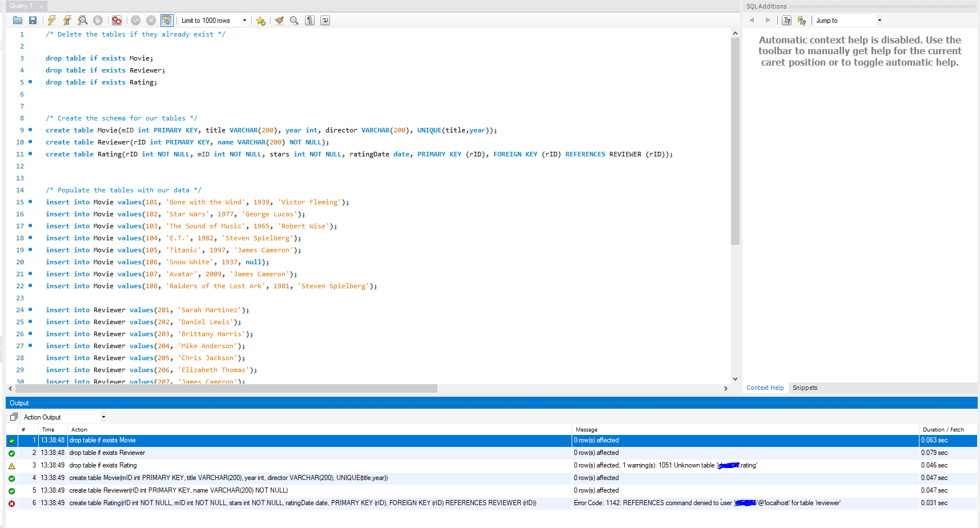Viewport: 980px width, 528px height.
Task: Toggle word wrapping in the editor
Action: point(325,21)
